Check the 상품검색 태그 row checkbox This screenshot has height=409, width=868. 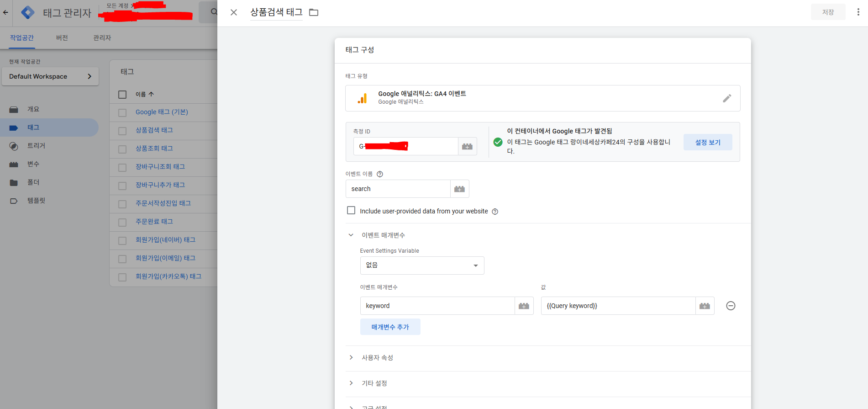tap(122, 131)
